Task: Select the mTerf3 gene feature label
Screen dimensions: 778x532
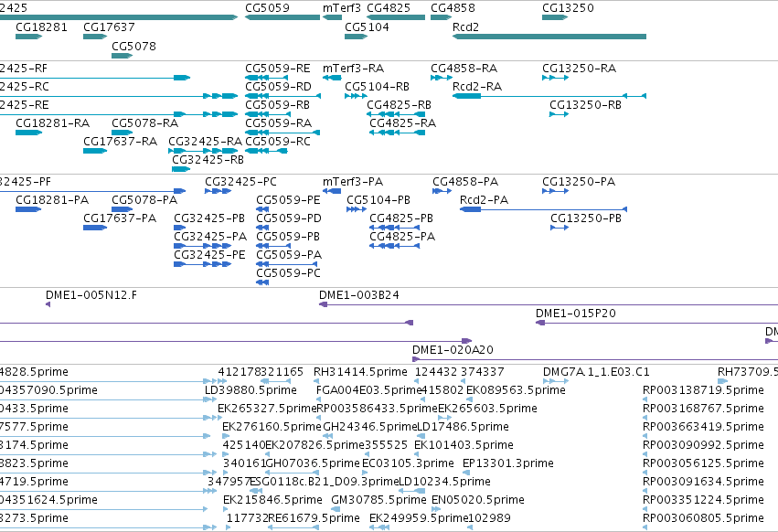Action: pyautogui.click(x=341, y=8)
